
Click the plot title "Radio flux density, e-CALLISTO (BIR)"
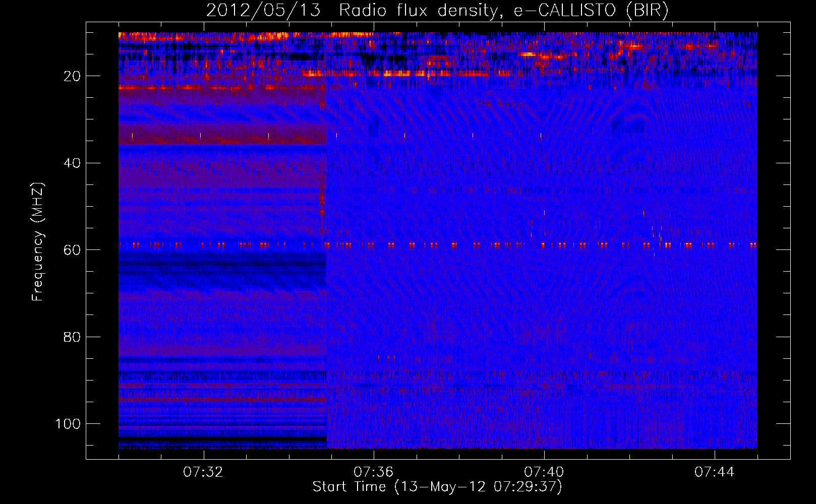coord(504,11)
